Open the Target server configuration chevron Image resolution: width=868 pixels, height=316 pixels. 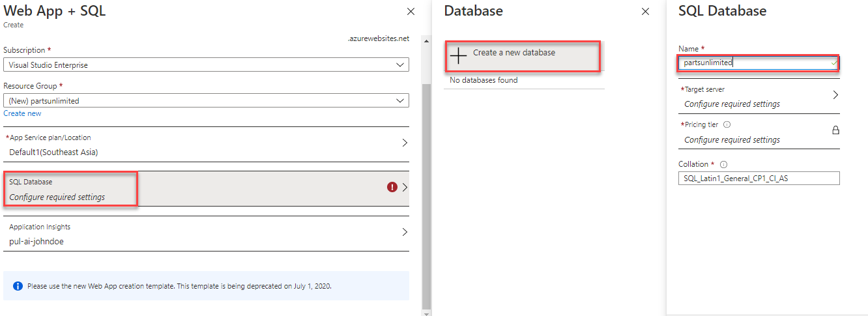[835, 94]
